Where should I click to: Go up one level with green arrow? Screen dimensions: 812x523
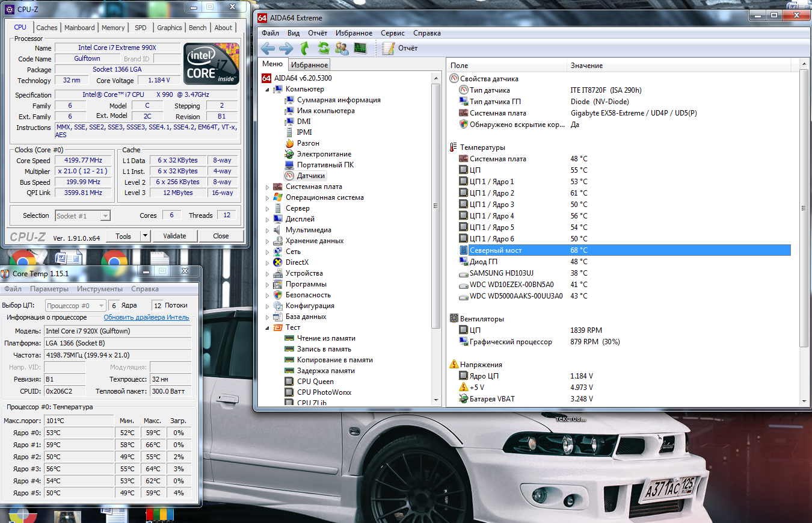pos(305,48)
